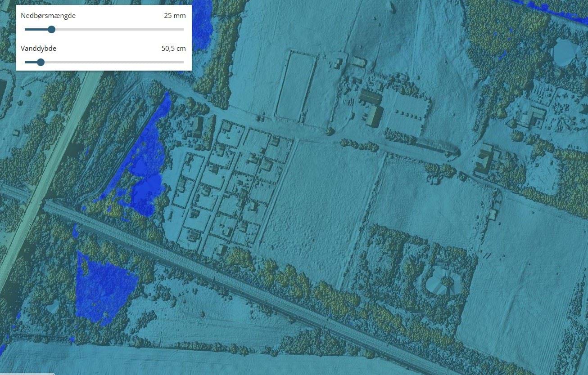Click the Vanddybde slider handle
The width and height of the screenshot is (588, 375).
click(x=41, y=62)
